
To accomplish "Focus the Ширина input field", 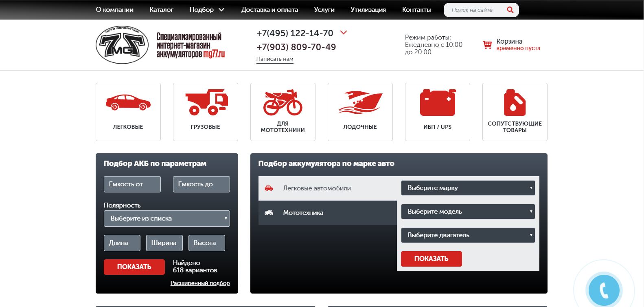I will click(164, 243).
